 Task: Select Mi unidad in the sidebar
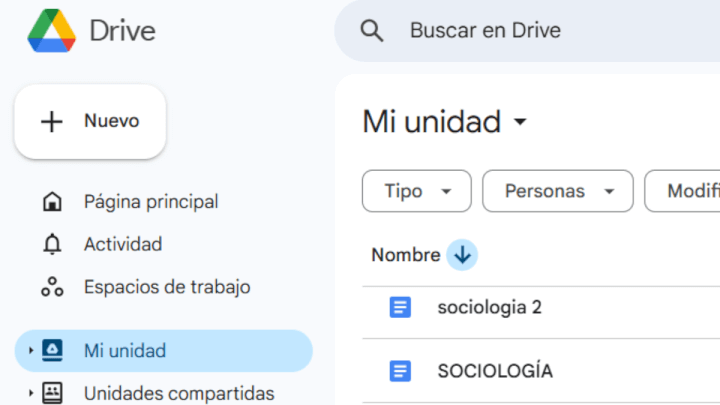click(164, 351)
